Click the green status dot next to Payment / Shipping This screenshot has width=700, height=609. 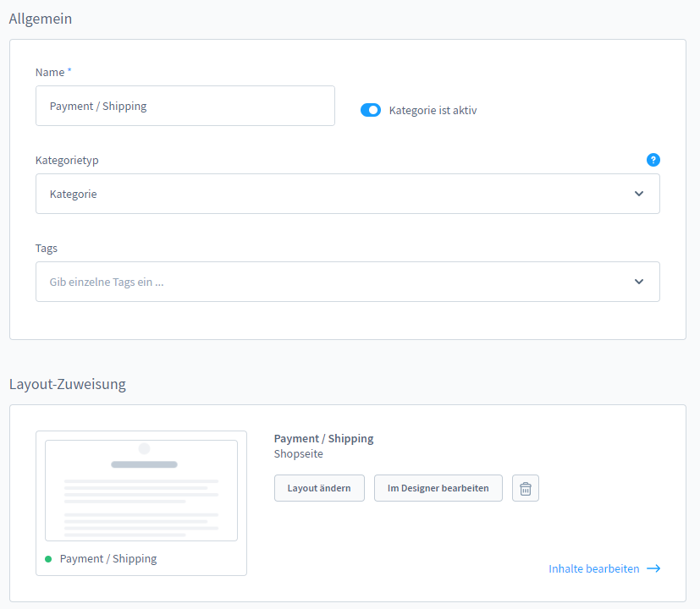tap(48, 558)
